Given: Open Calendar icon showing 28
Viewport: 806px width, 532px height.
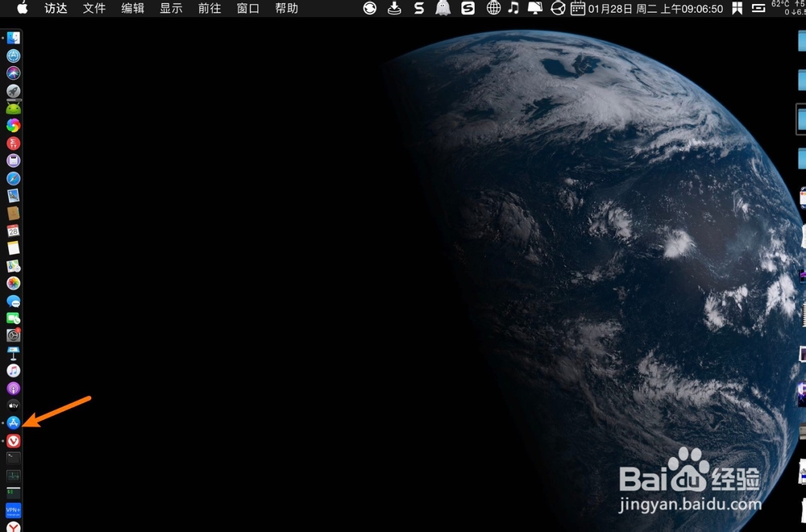Looking at the screenshot, I should pyautogui.click(x=14, y=231).
